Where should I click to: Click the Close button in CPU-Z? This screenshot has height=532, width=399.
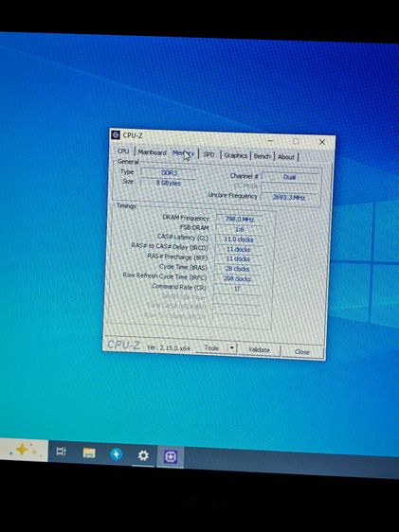click(x=302, y=352)
